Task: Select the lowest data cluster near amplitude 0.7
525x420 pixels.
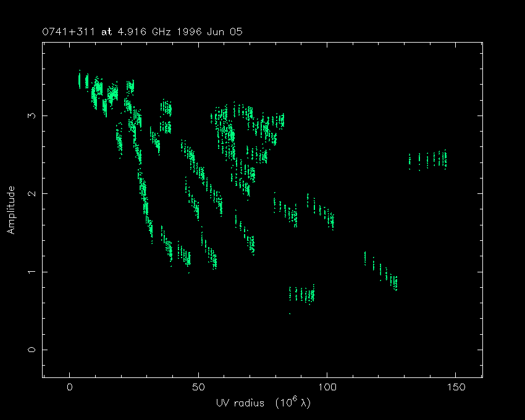Action: (x=302, y=294)
